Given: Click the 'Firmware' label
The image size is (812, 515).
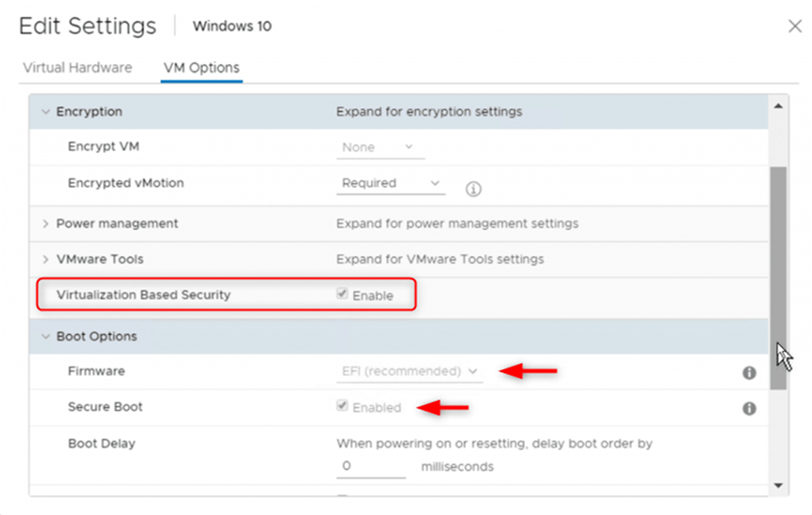Looking at the screenshot, I should tap(96, 371).
